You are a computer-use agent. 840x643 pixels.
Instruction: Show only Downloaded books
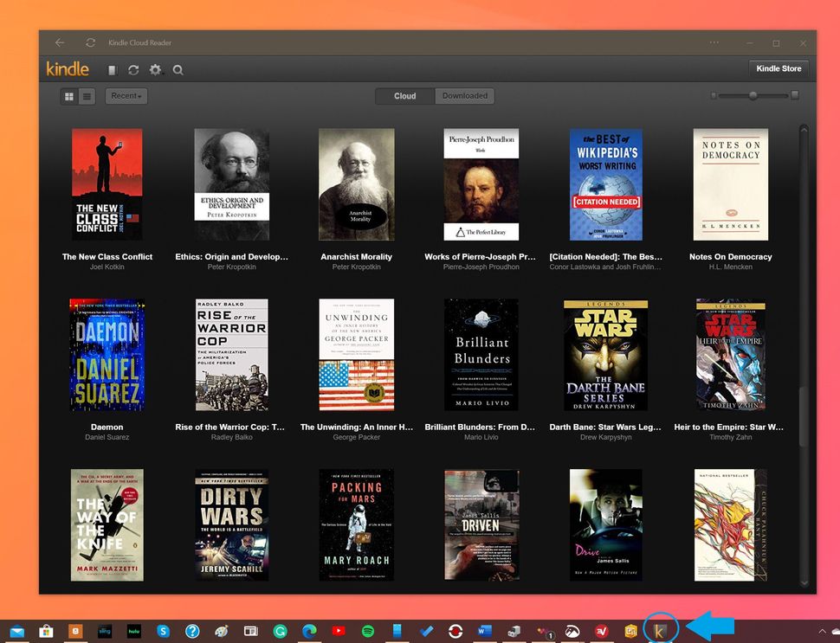(464, 96)
